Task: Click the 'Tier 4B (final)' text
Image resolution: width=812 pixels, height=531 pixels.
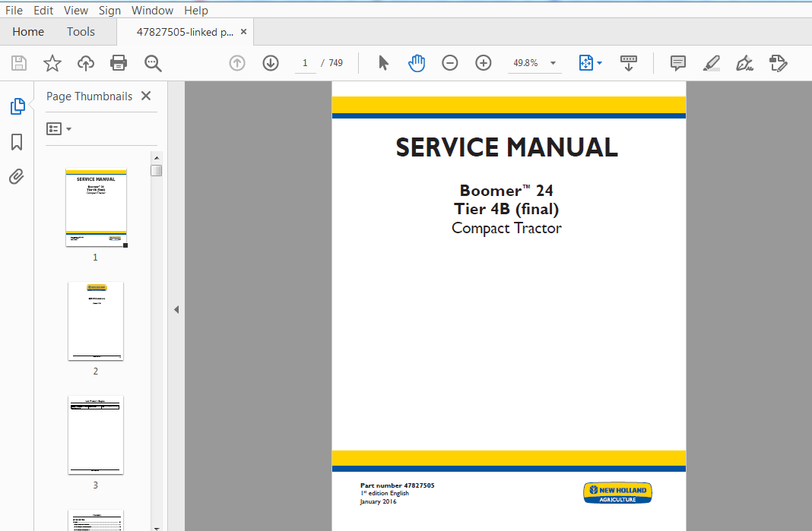Action: click(506, 209)
